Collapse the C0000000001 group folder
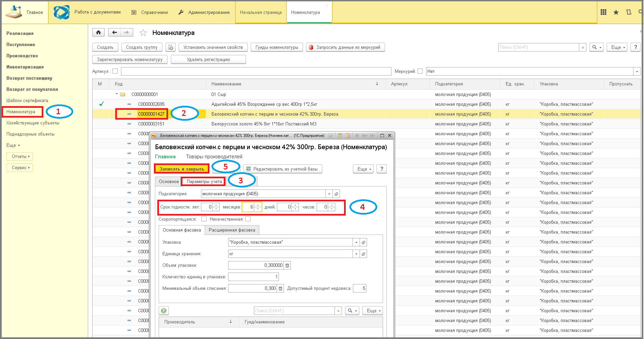The image size is (644, 339). pyautogui.click(x=117, y=94)
